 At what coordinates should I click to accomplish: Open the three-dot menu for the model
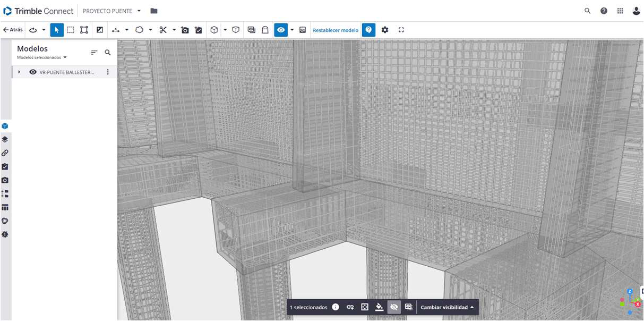108,72
